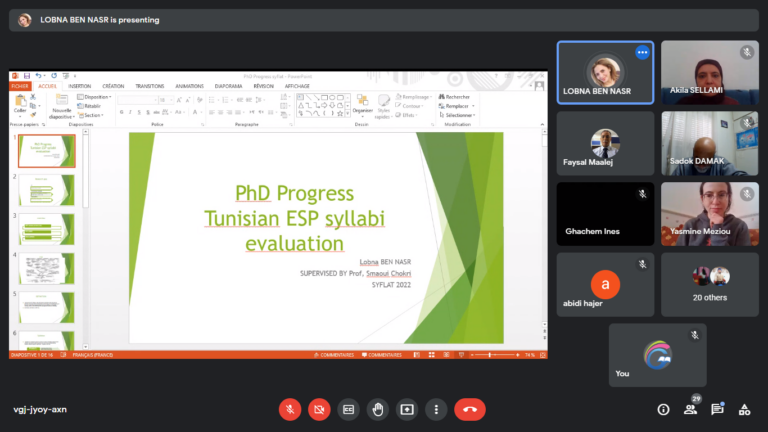This screenshot has width=768, height=432.
Task: Open options on LOBNA BEN NASR tile
Action: point(642,53)
